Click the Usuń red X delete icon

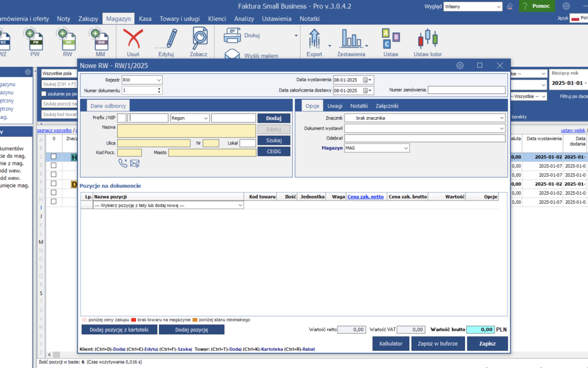pos(133,39)
